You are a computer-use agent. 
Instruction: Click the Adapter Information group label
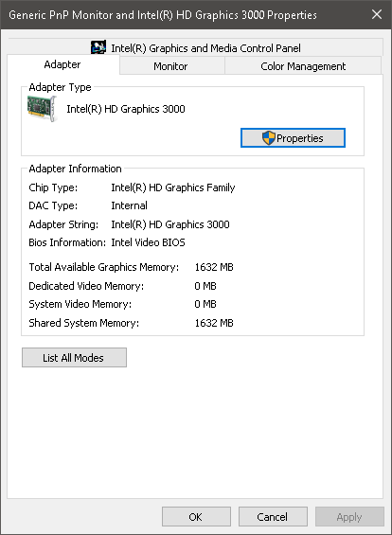75,169
